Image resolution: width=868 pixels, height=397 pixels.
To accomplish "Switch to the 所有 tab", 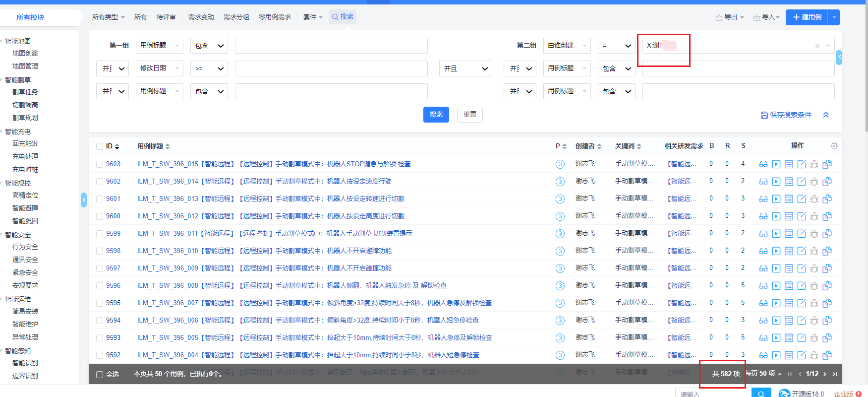I will tap(141, 17).
